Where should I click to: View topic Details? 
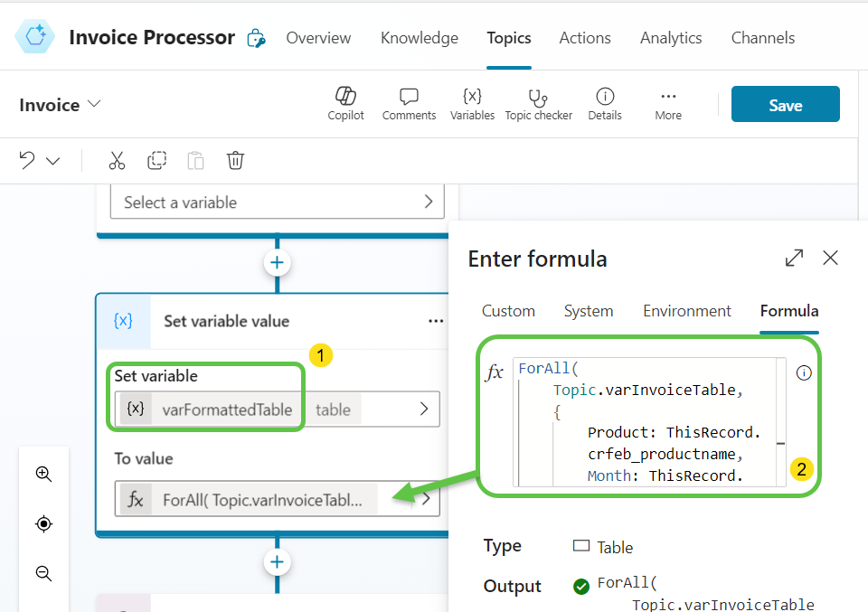pyautogui.click(x=604, y=102)
